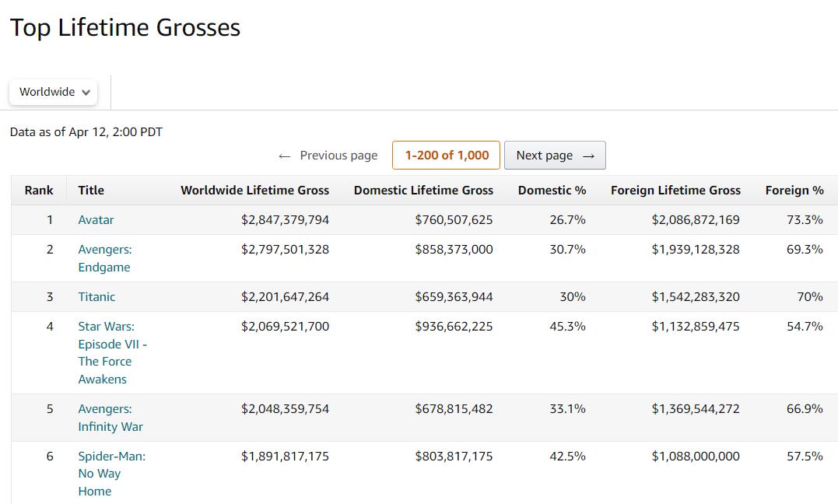Image resolution: width=838 pixels, height=504 pixels.
Task: Click the left arrow beside Previous page
Action: pyautogui.click(x=284, y=156)
